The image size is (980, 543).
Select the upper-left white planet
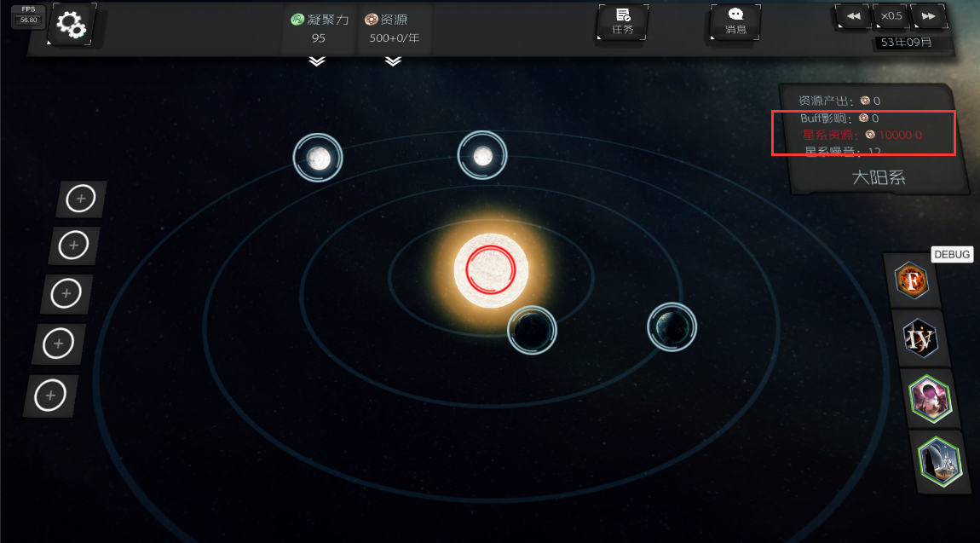click(318, 158)
